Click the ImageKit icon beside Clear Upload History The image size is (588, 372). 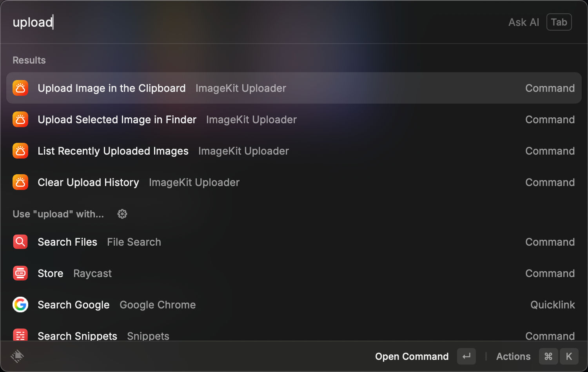20,182
